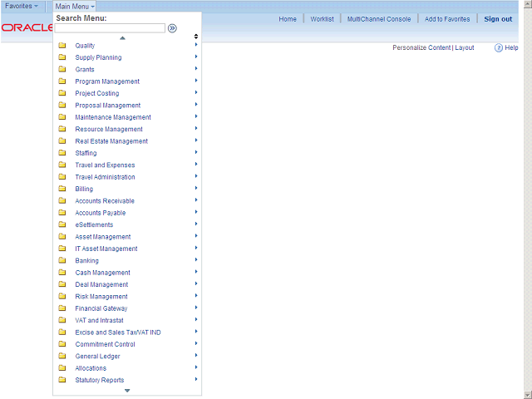Click the Project Costing folder icon
The image size is (532, 399).
(x=62, y=93)
